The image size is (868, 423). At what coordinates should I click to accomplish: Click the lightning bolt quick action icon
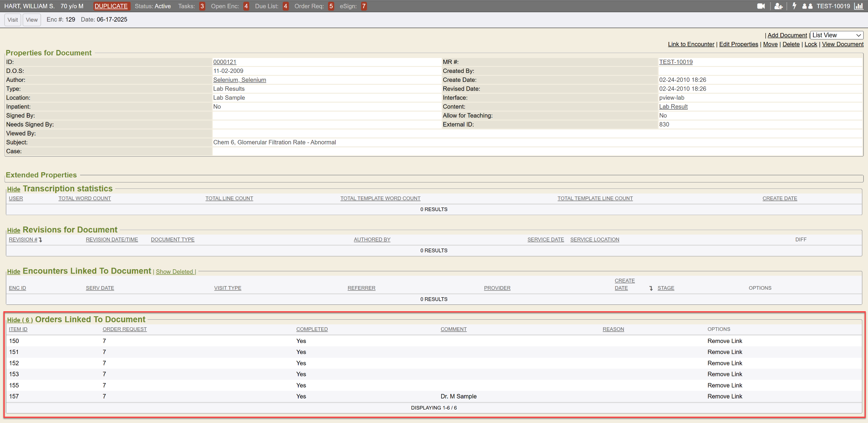794,6
